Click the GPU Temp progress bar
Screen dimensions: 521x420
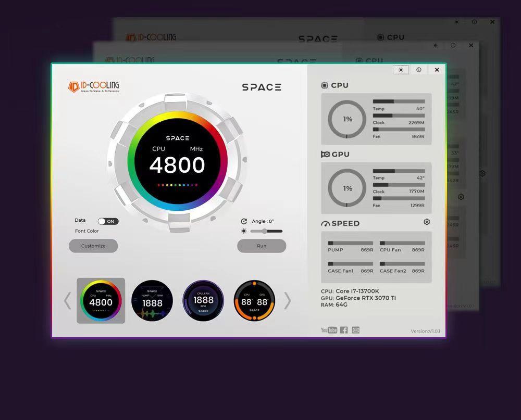pos(399,171)
